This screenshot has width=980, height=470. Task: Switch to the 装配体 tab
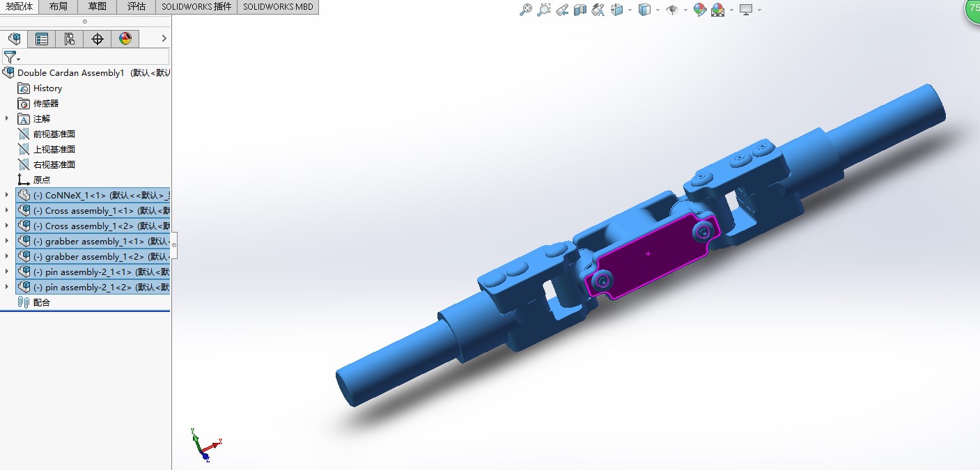(x=19, y=7)
